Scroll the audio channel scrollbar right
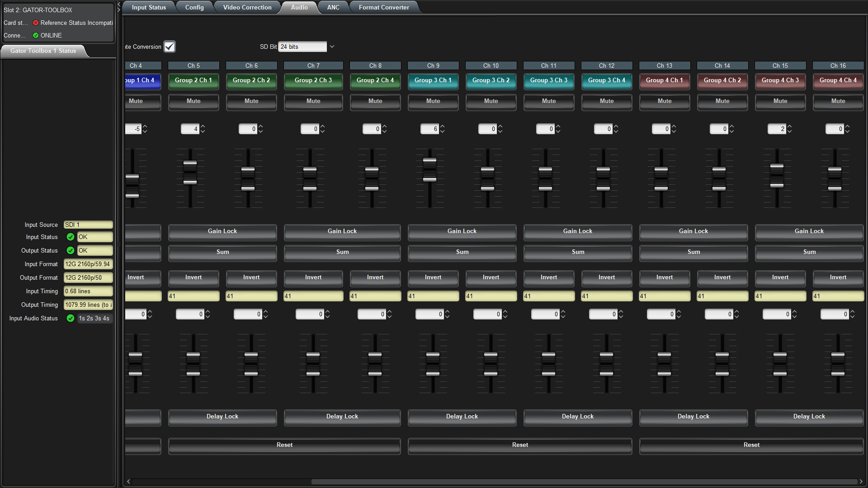The width and height of the screenshot is (868, 488). tap(863, 481)
